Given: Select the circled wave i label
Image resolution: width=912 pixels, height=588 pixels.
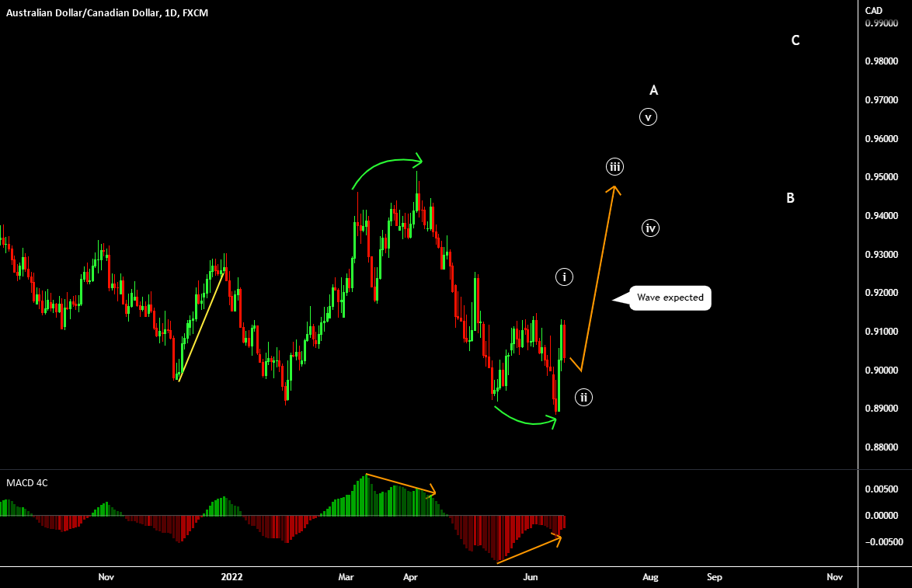Looking at the screenshot, I should coord(564,277).
